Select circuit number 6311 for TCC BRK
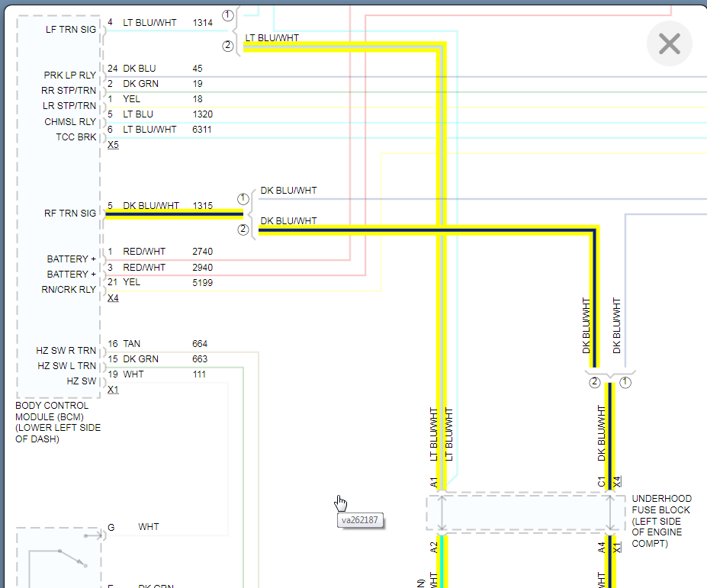 [x=202, y=130]
